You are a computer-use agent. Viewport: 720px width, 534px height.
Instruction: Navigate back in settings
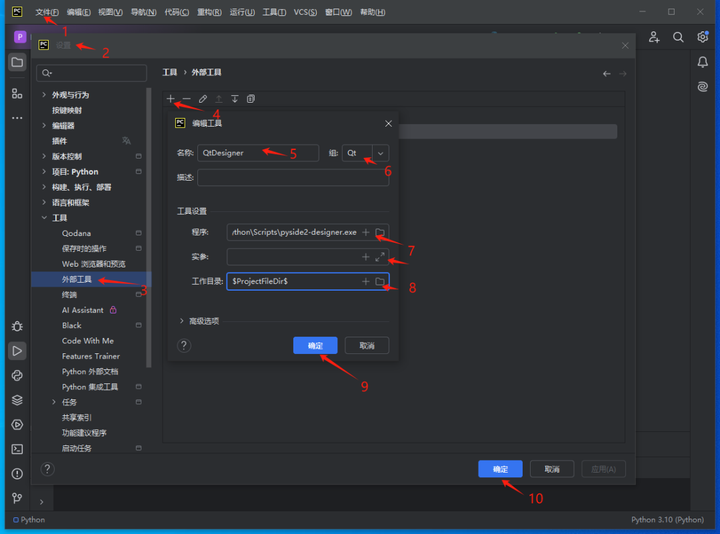click(607, 73)
